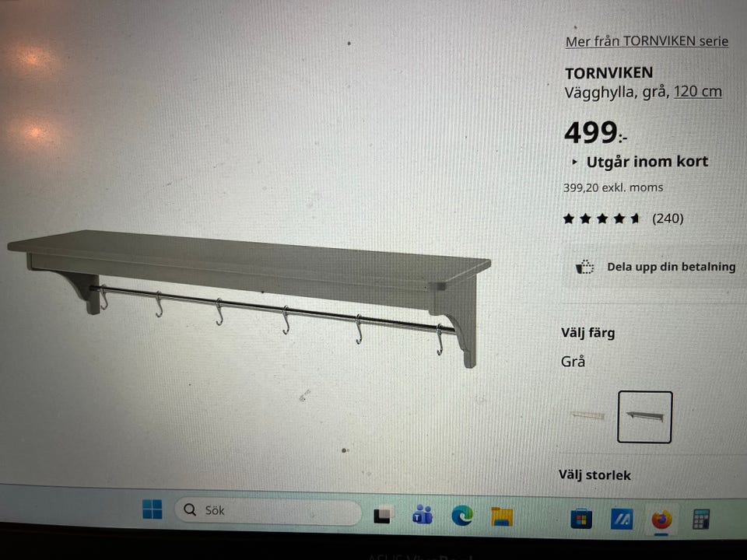Click the TORNVIKEN shelf product image

(249, 298)
